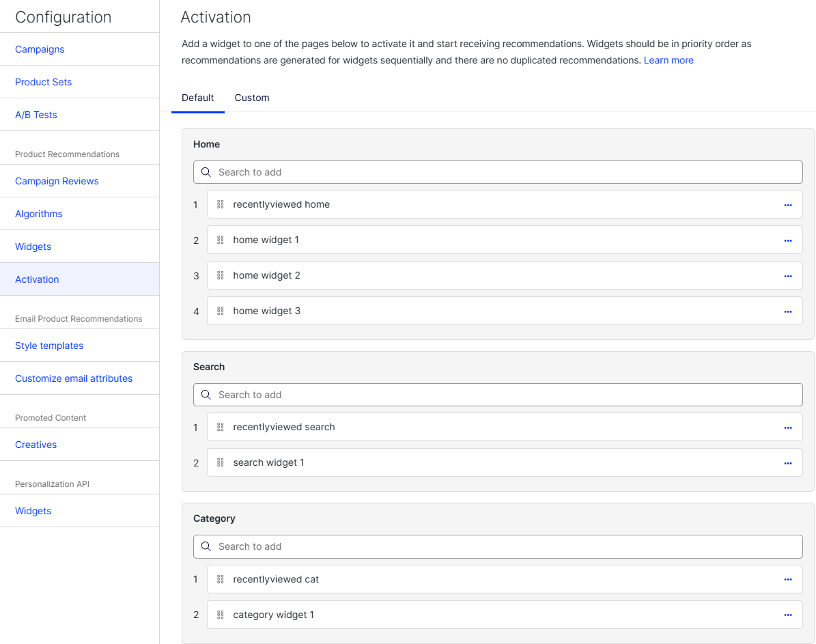Switch to the Default tab

coord(198,98)
